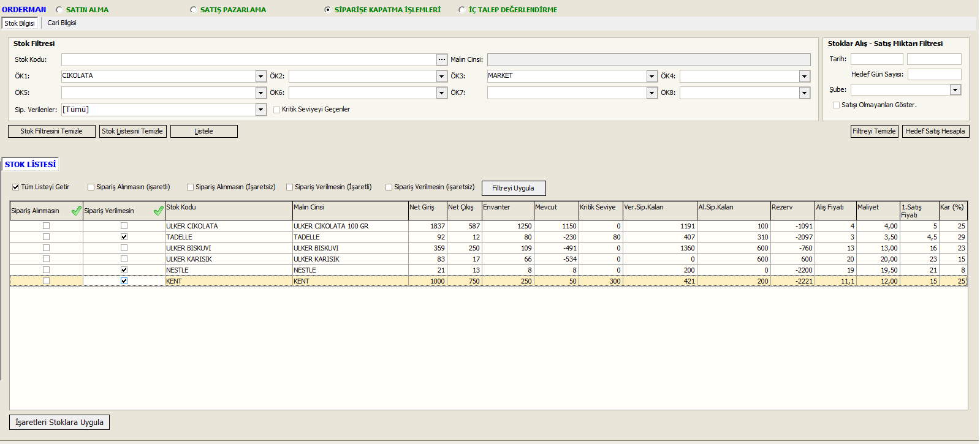The width and height of the screenshot is (980, 444).
Task: Select İÇ TALEP DEĞERLENDİRME radio option
Action: pyautogui.click(x=462, y=10)
